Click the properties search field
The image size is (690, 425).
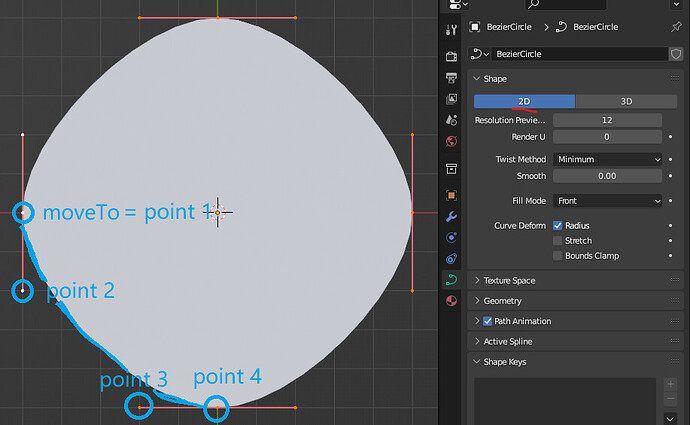point(565,4)
